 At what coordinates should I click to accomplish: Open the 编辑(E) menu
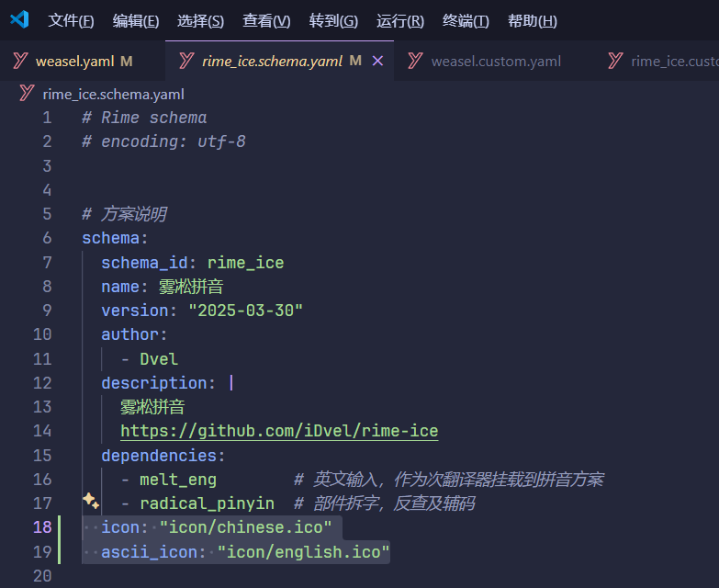[136, 21]
